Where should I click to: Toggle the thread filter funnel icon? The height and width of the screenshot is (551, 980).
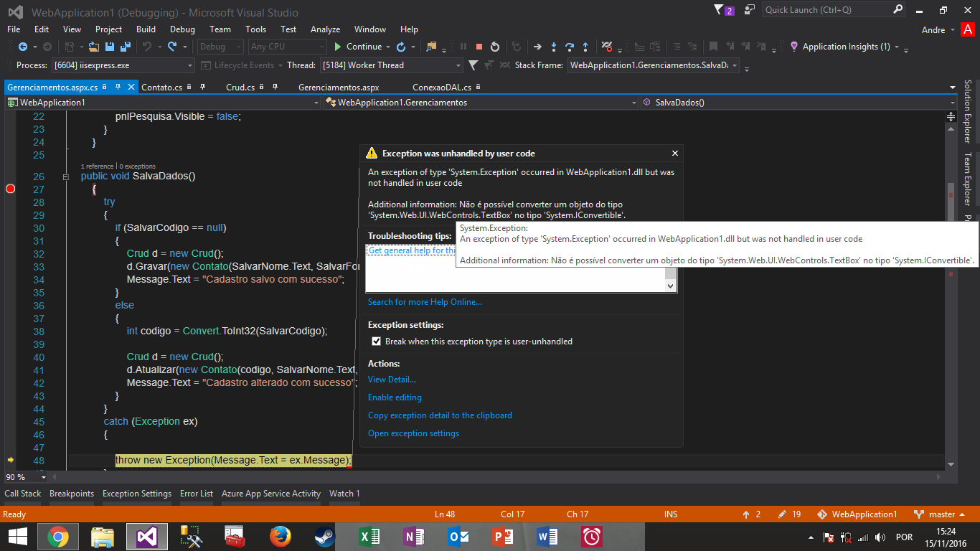[x=473, y=65]
